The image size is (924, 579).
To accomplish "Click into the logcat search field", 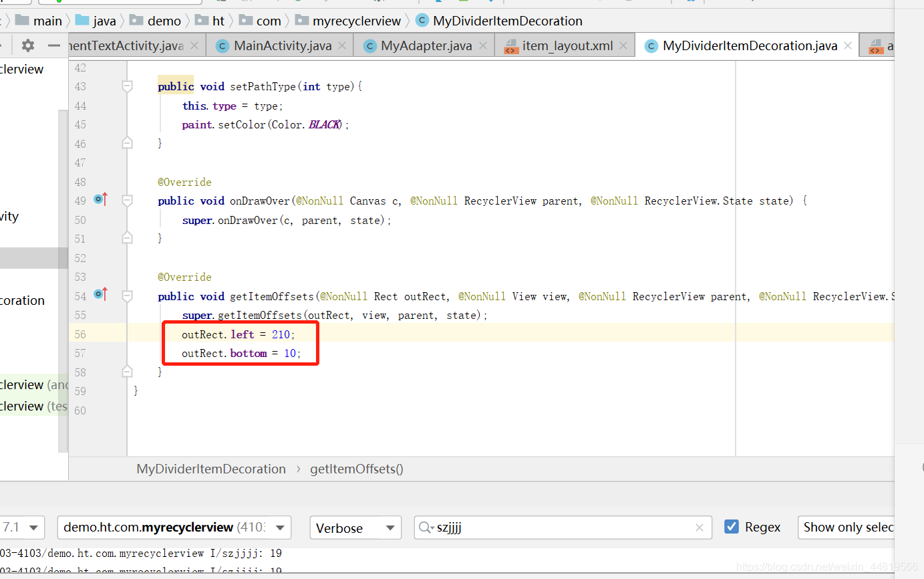I will [565, 528].
